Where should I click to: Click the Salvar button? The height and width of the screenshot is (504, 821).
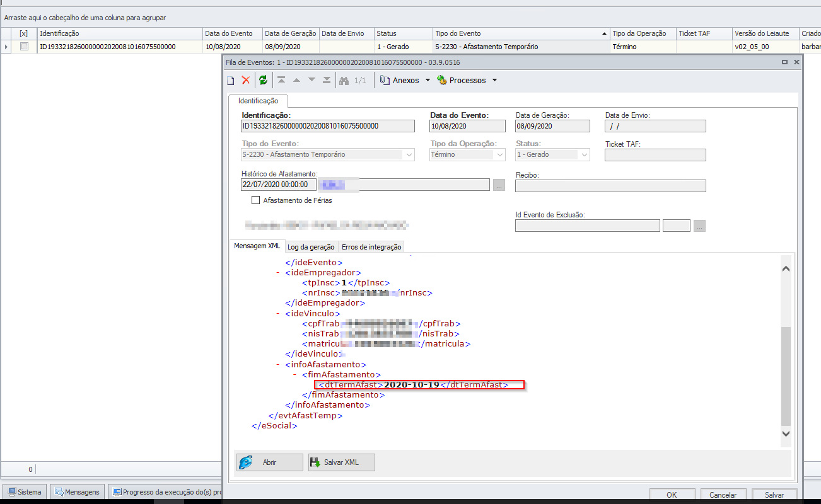[x=774, y=495]
